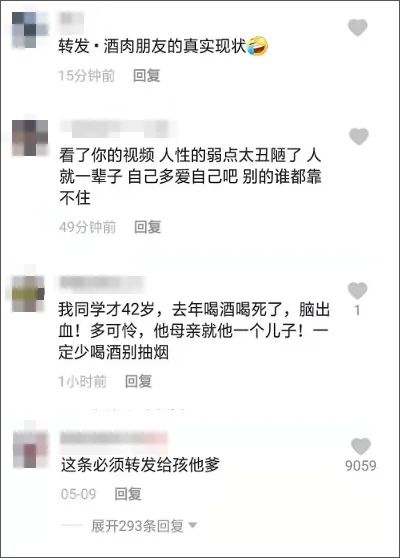The height and width of the screenshot is (558, 400).
Task: Open blurred username above 我同学才42岁 comment
Action: pos(102,283)
